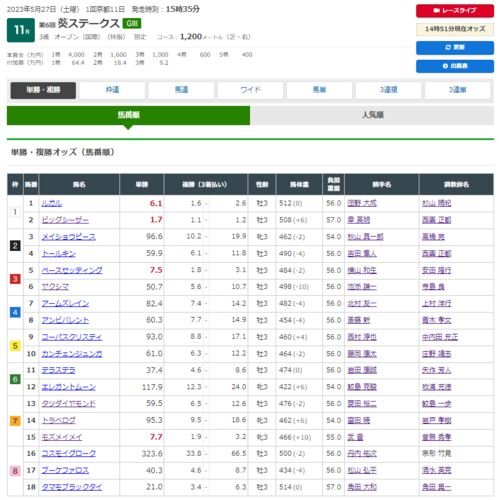
Task: Open horse link アンビバレント
Action: pos(65,320)
